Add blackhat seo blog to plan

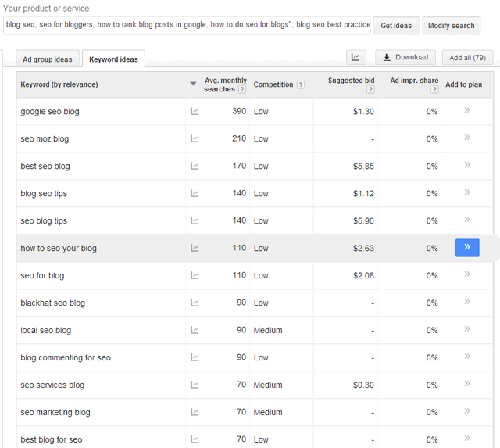tap(467, 302)
